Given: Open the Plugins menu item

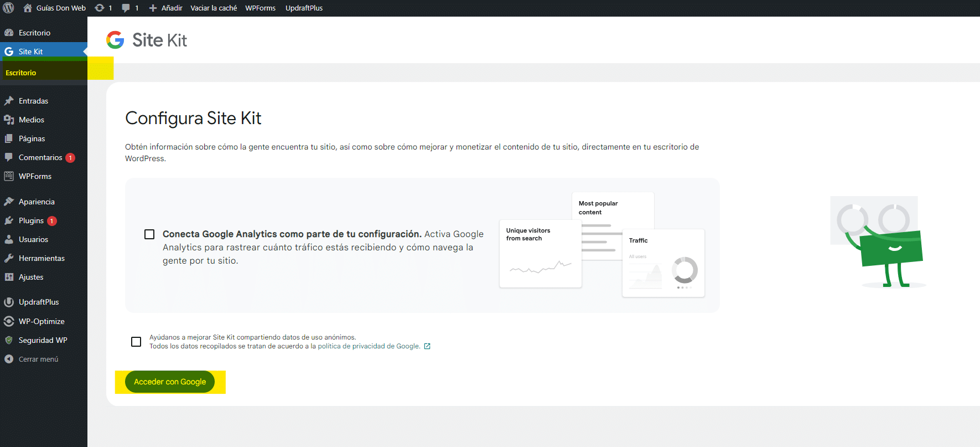Looking at the screenshot, I should point(31,220).
